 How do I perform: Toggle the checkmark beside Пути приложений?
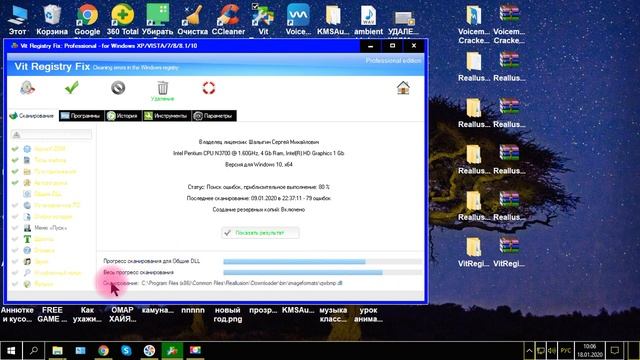15,171
